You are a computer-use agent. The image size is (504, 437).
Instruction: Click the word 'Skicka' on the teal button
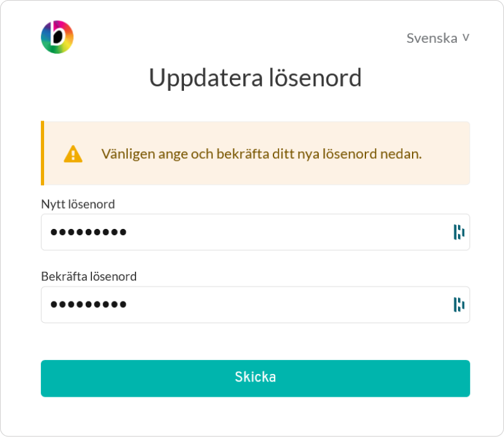click(255, 377)
